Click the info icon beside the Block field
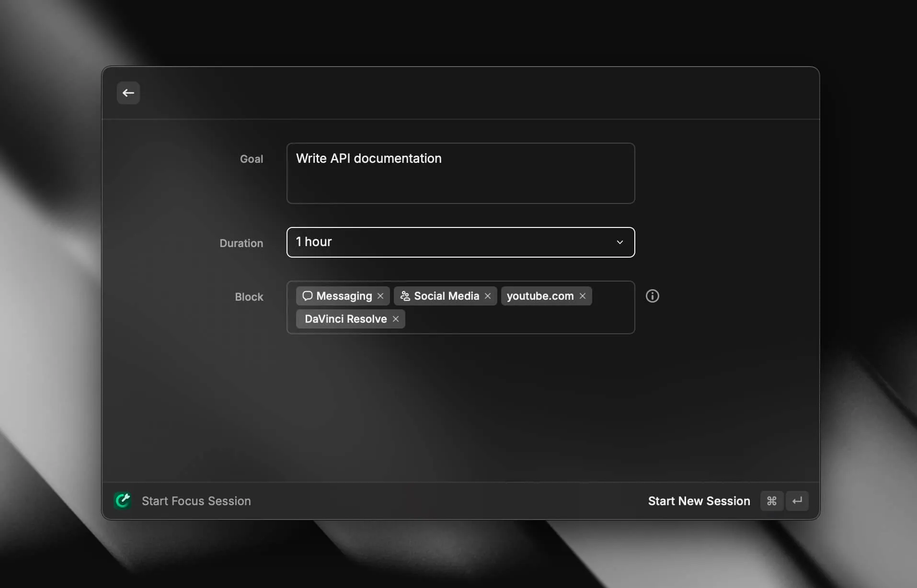This screenshot has width=917, height=588. [x=653, y=296]
